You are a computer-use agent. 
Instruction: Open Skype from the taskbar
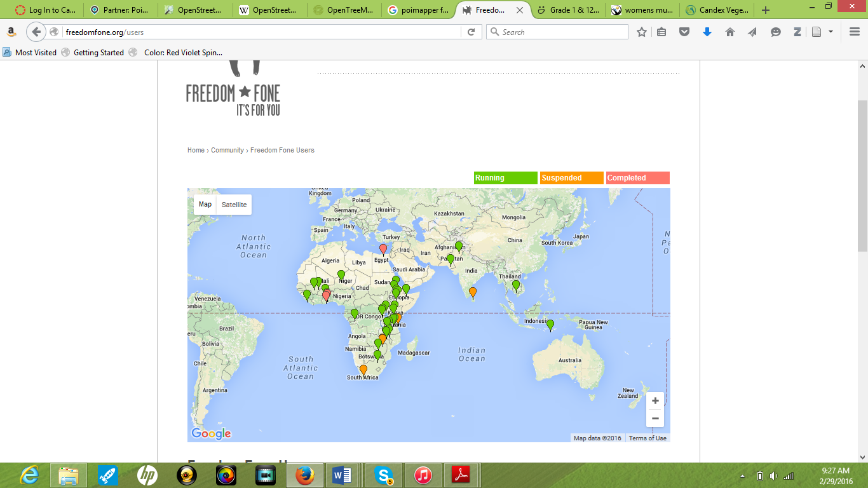(384, 475)
